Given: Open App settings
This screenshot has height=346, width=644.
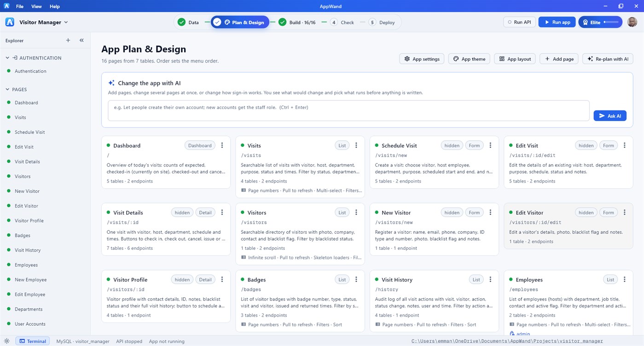Looking at the screenshot, I should (x=422, y=59).
